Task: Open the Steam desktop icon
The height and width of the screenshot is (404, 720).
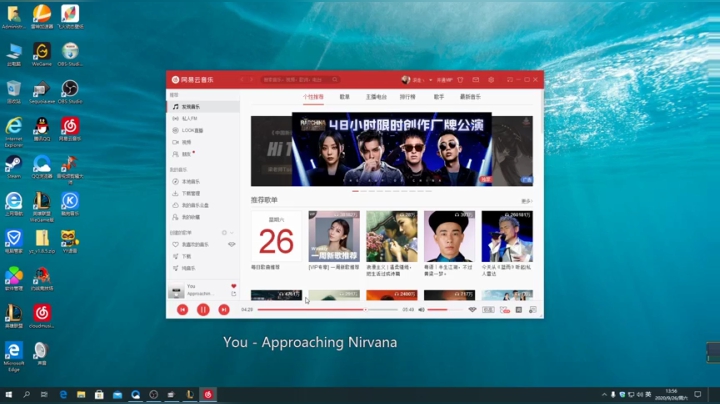Action: click(x=13, y=167)
